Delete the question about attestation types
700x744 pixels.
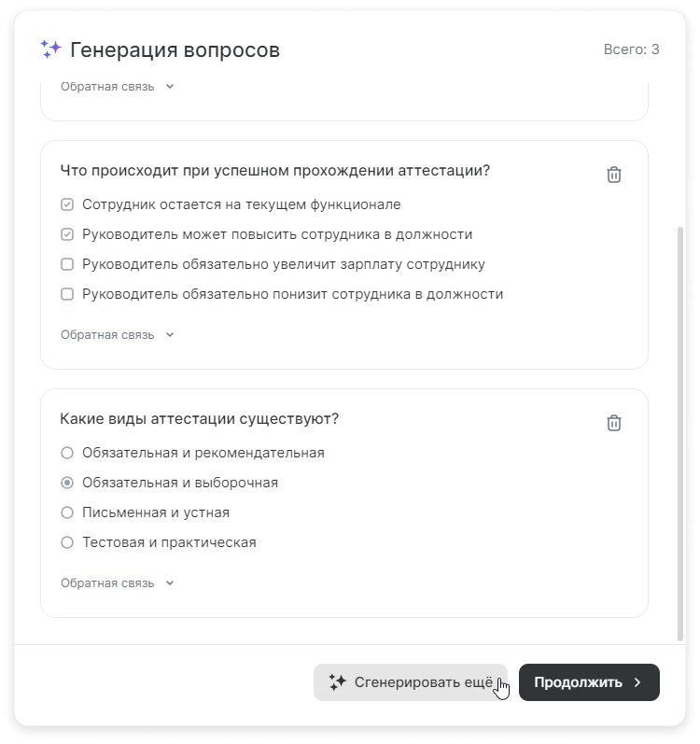[x=614, y=423]
